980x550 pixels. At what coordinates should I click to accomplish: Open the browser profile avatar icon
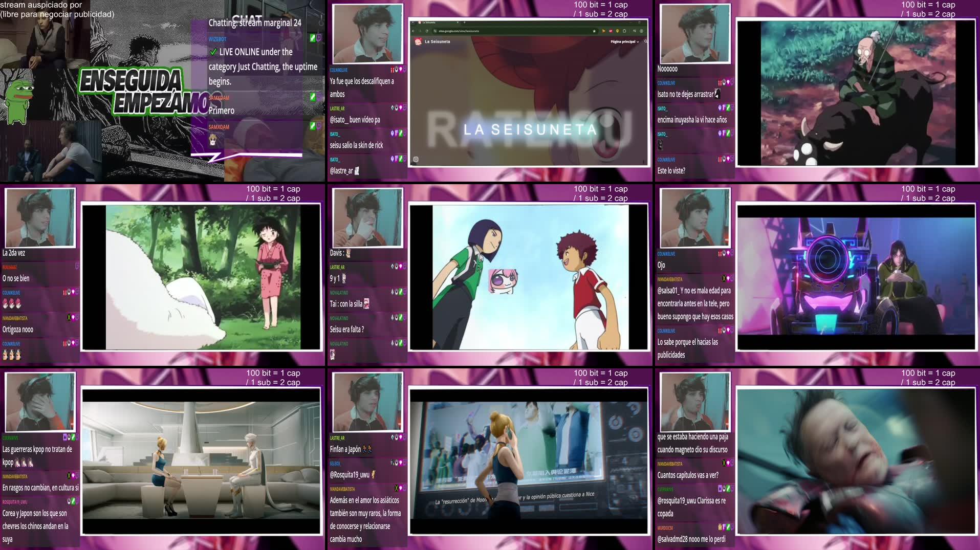click(641, 31)
